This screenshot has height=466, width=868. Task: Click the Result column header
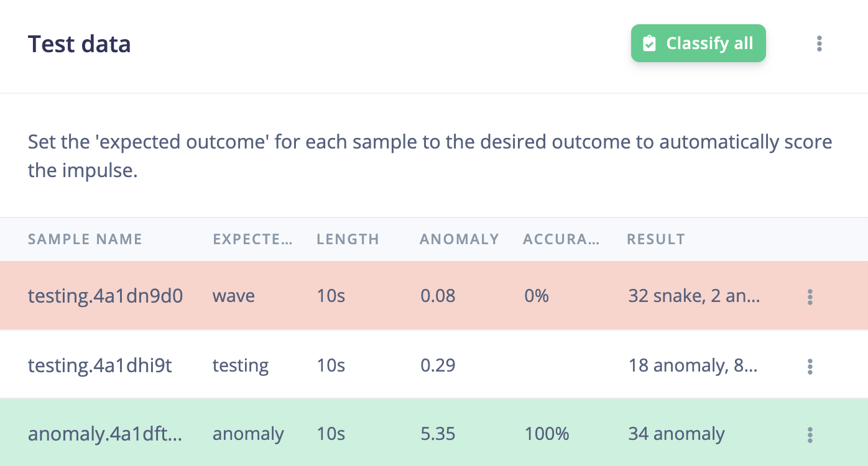656,239
